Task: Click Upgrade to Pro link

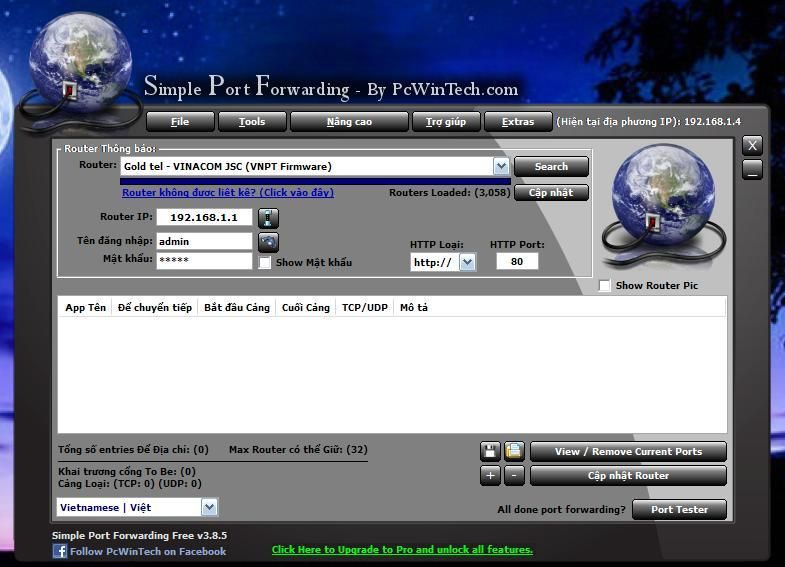Action: (x=402, y=549)
